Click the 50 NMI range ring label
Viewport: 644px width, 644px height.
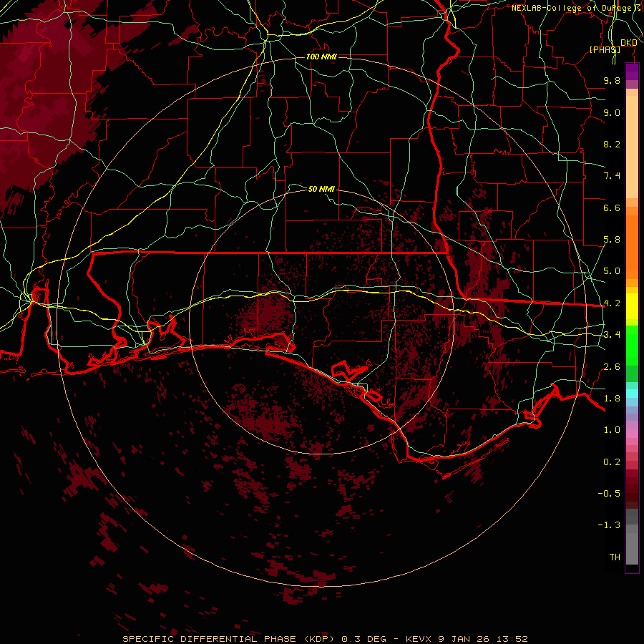pyautogui.click(x=321, y=189)
